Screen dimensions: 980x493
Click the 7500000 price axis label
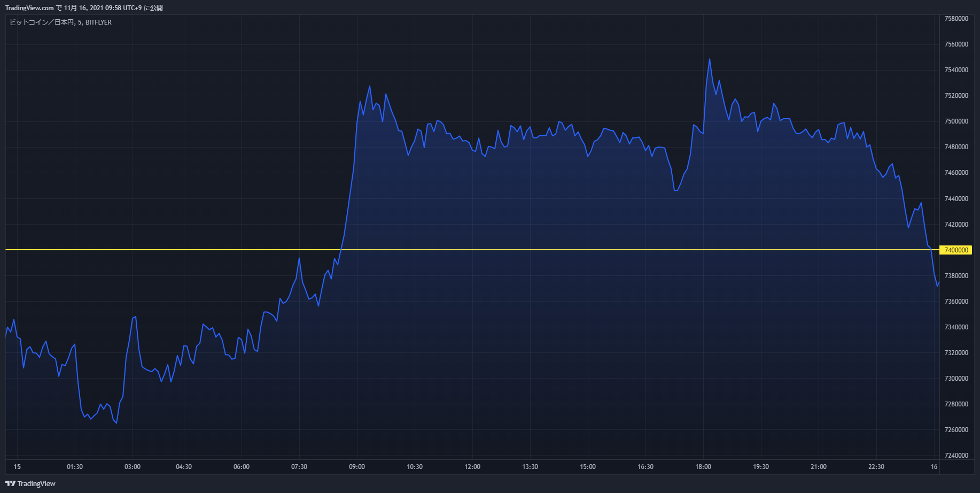coord(956,121)
